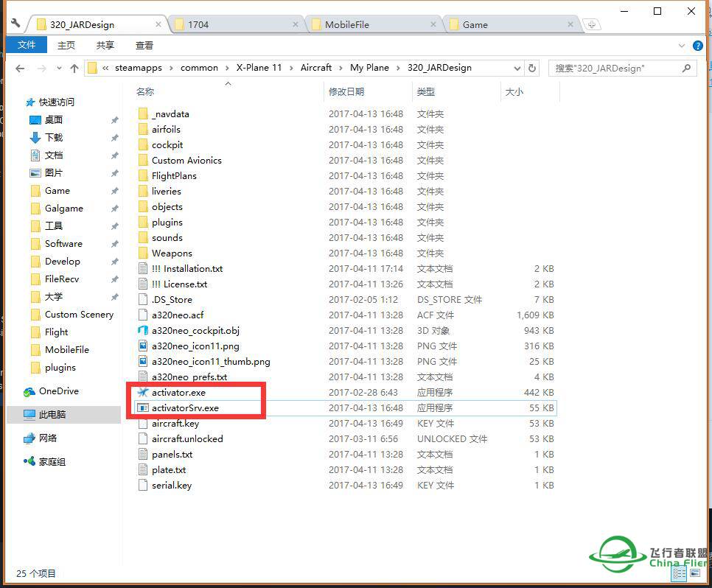This screenshot has width=712, height=588.
Task: Switch to the 1704 tab
Action: [236, 24]
